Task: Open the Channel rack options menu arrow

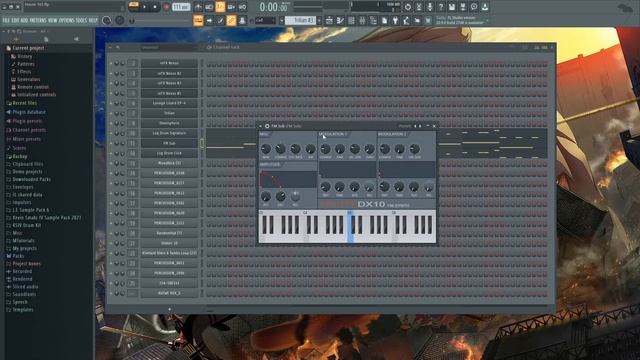Action: click(x=110, y=47)
